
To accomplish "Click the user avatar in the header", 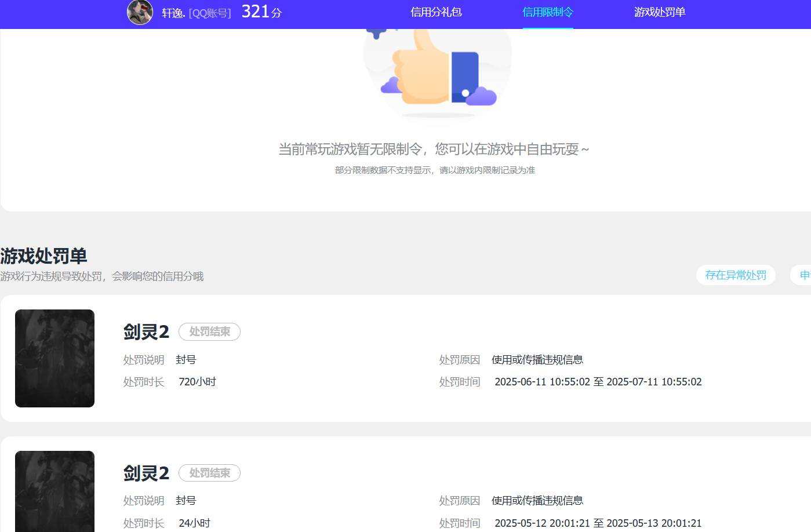I will 140,12.
